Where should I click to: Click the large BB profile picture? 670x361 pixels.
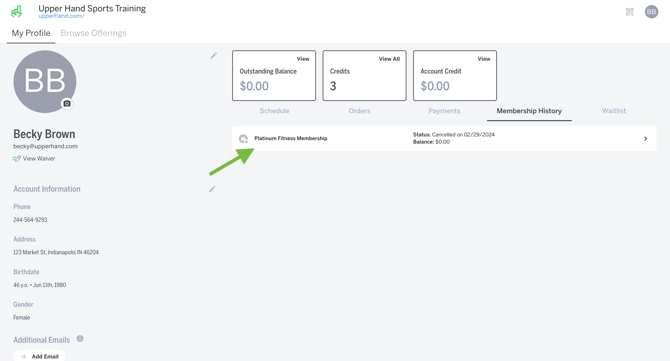pos(45,82)
